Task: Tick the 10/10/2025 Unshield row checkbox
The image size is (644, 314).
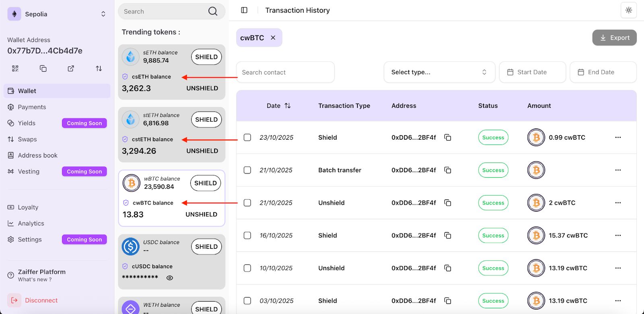Action: [247, 268]
